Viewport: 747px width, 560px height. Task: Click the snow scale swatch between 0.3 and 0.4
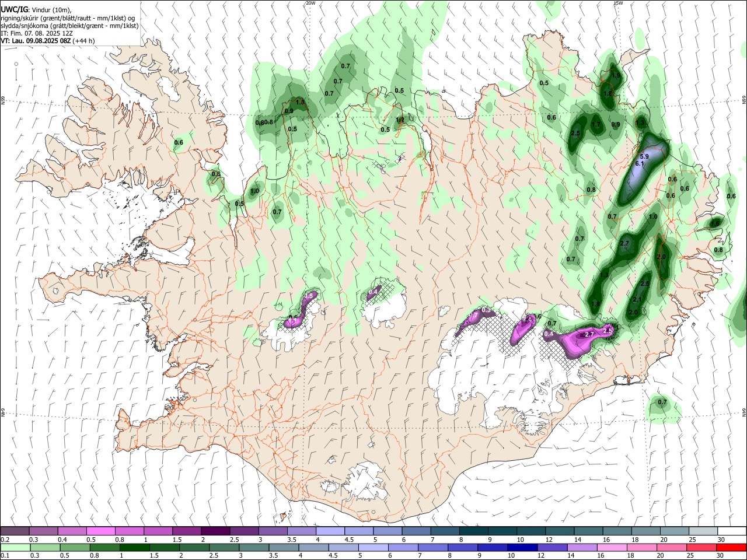43,531
